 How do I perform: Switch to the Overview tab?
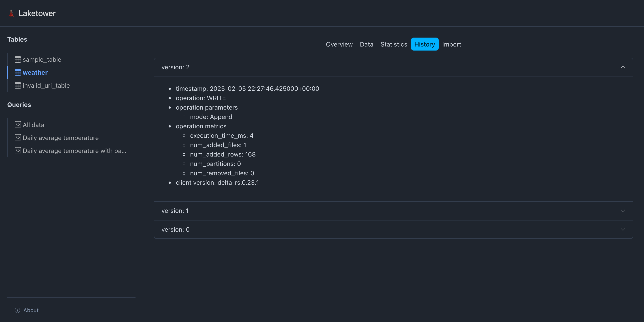click(x=339, y=44)
